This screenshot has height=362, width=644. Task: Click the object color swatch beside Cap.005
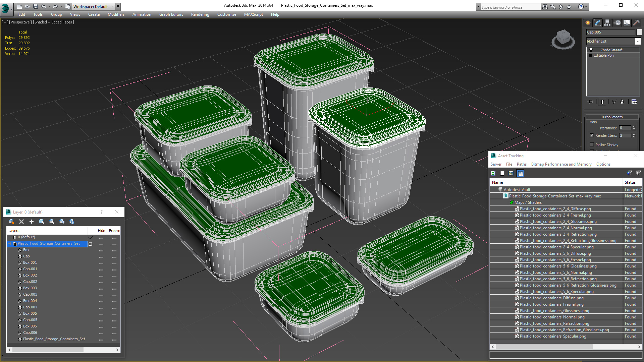[639, 32]
